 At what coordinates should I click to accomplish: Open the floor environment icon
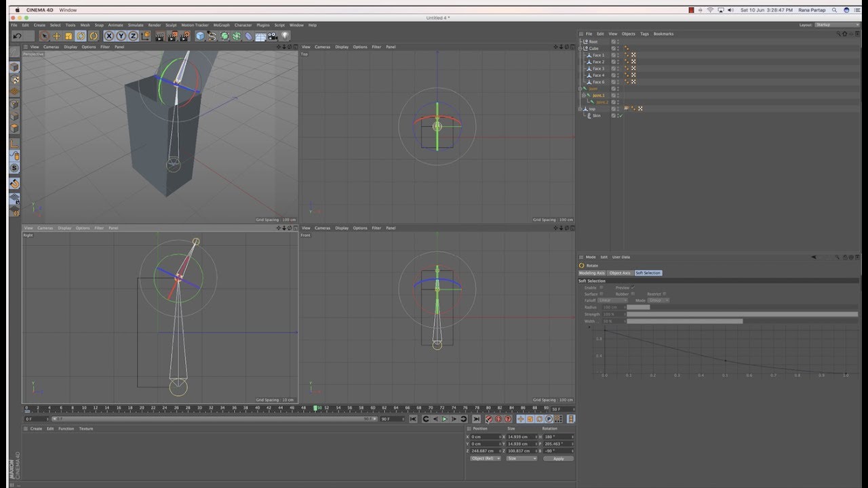tap(260, 36)
